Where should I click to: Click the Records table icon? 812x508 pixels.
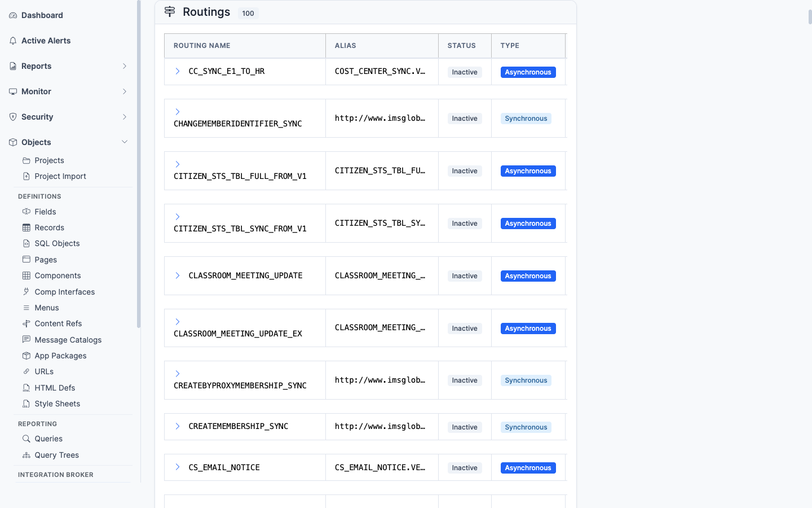point(27,227)
